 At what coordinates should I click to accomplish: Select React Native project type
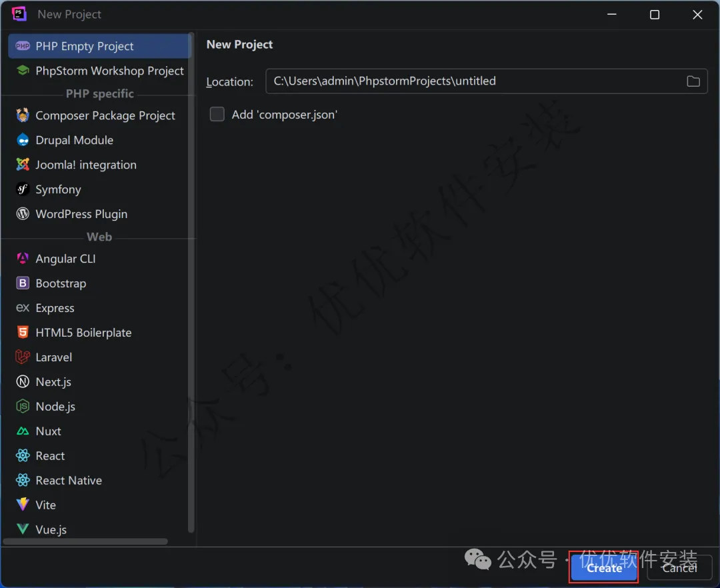pyautogui.click(x=99, y=480)
